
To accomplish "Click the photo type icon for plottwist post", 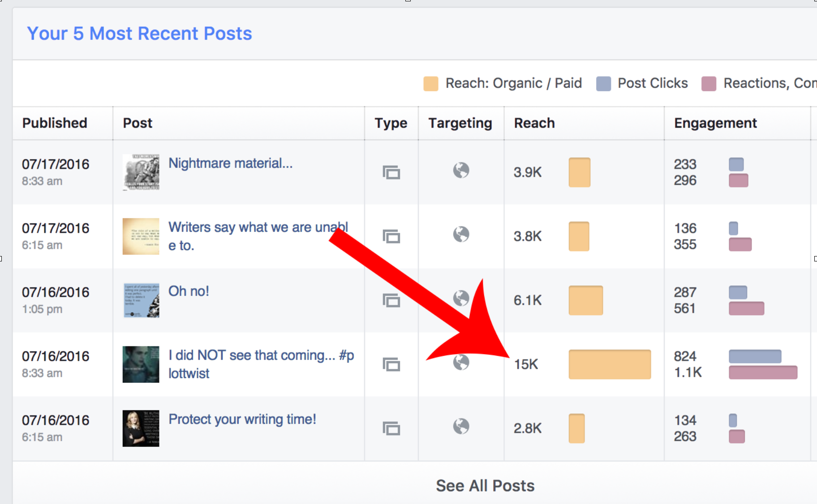I will pos(391,364).
